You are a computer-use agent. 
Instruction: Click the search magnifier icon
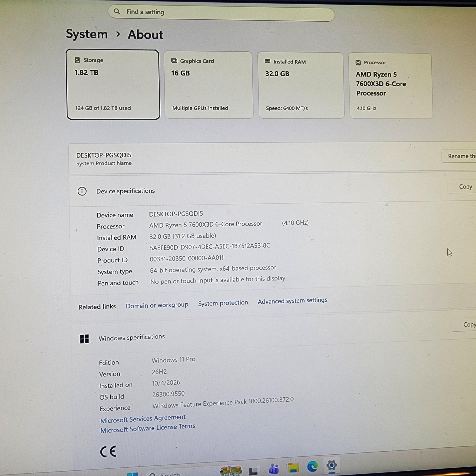(117, 11)
